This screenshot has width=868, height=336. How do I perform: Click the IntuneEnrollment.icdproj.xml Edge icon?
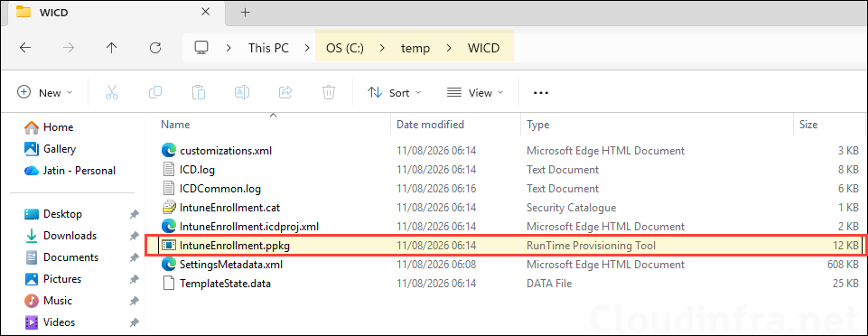[x=168, y=227]
